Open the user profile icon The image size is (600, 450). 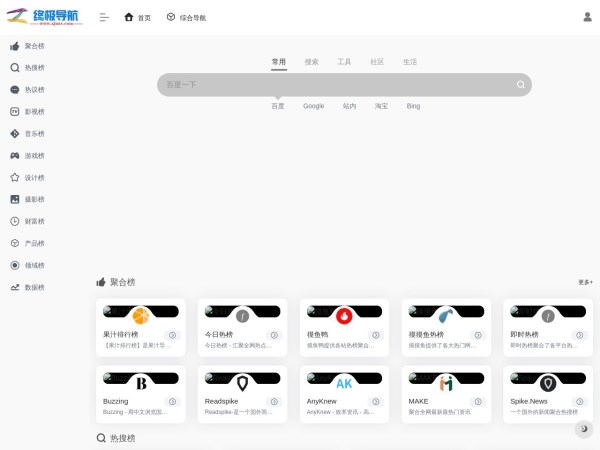(x=587, y=17)
